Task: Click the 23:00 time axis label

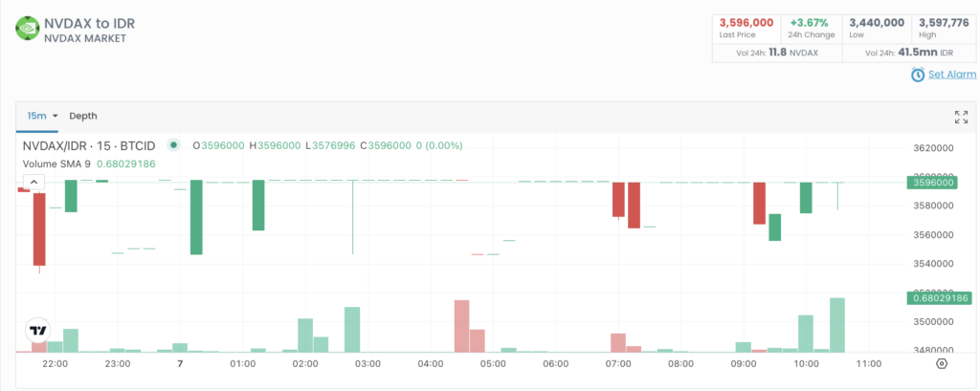Action: 118,364
